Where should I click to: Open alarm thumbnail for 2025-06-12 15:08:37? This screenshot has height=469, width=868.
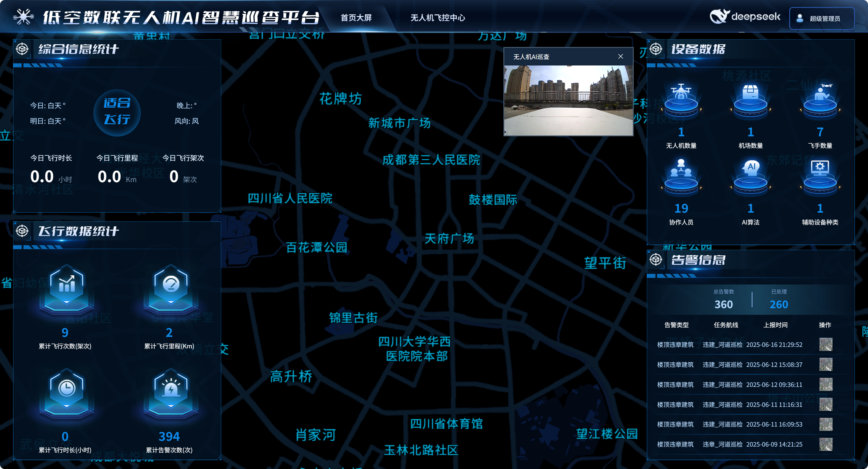(x=826, y=364)
